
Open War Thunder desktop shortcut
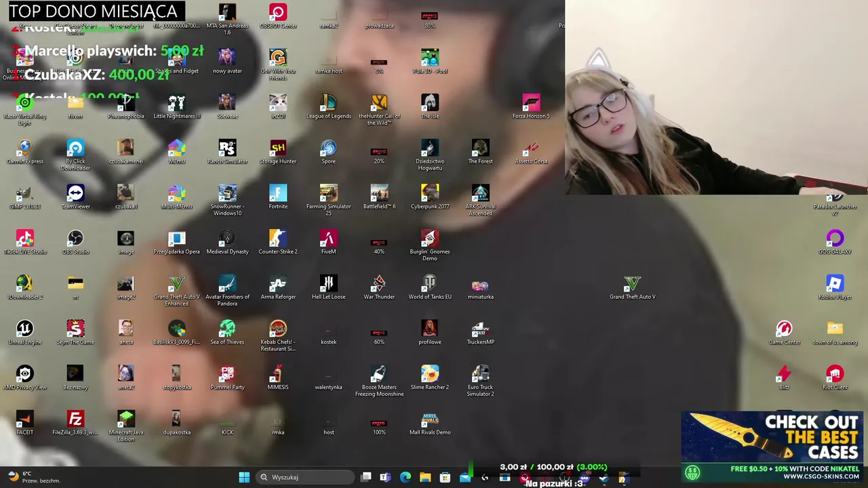click(x=379, y=287)
